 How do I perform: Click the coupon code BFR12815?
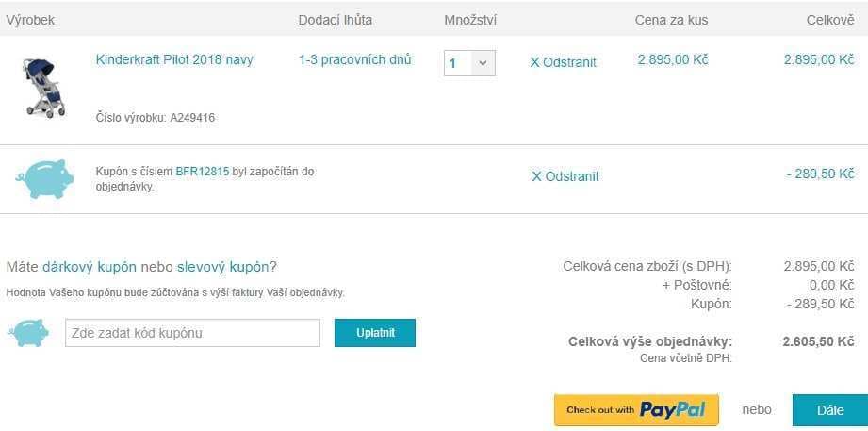(202, 172)
